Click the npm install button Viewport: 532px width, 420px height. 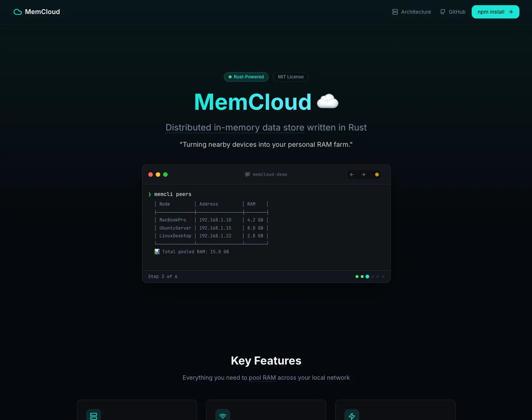[x=495, y=12]
